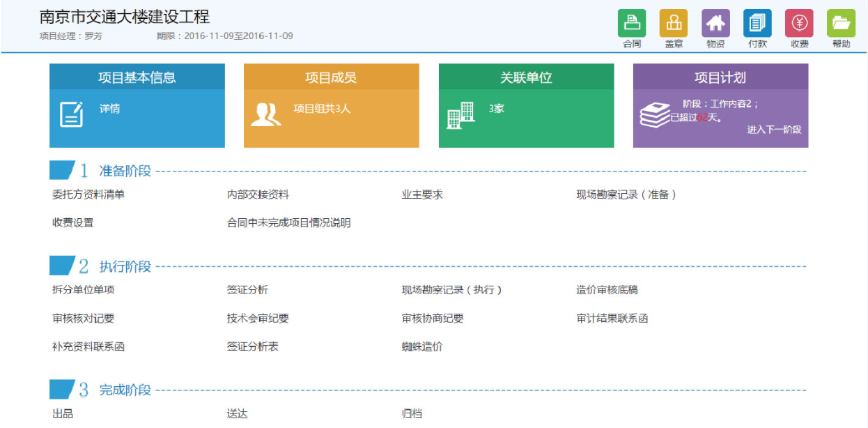This screenshot has height=428, width=868.
Task: Click the red 收费 yen icon
Action: [x=798, y=23]
